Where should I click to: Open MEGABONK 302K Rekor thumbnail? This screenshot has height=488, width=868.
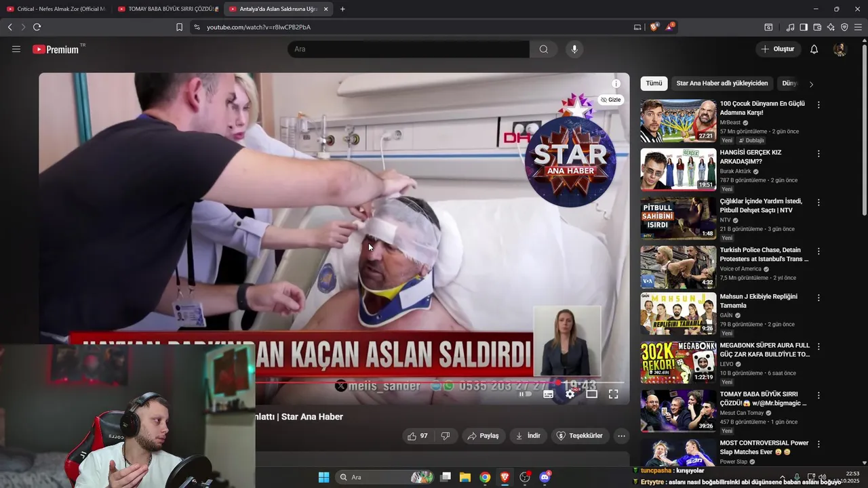(x=678, y=362)
